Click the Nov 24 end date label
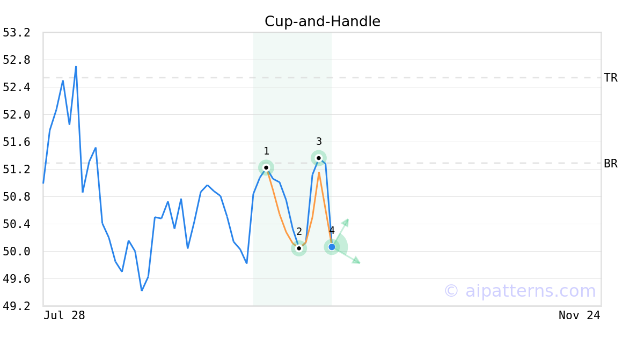This screenshot has width=644, height=338. pos(579,315)
